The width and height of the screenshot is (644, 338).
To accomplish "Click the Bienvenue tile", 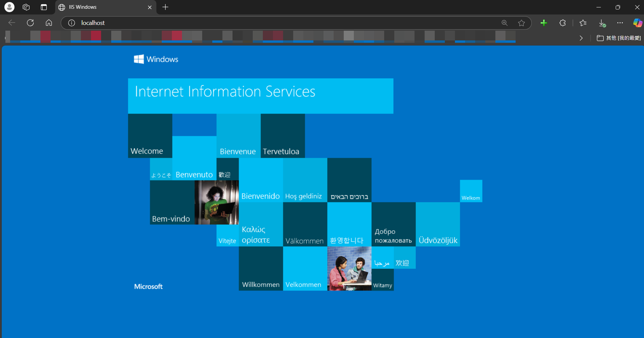I will [x=239, y=136].
